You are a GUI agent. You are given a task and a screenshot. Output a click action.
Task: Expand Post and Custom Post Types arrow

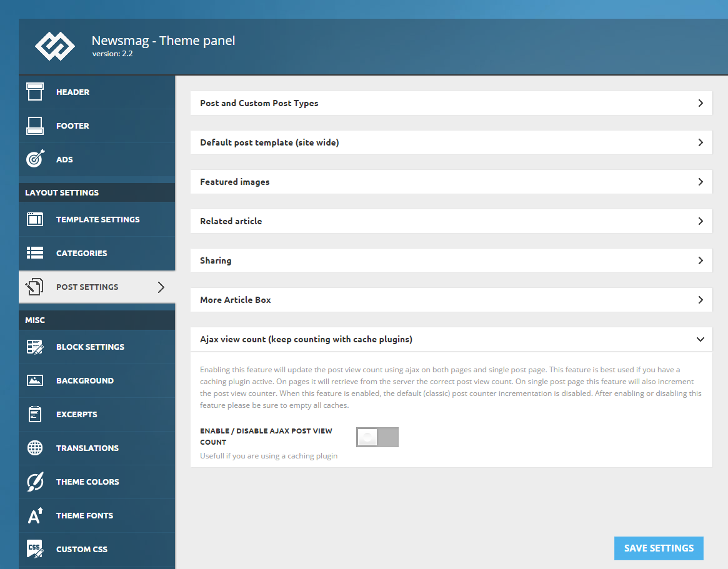(x=701, y=103)
